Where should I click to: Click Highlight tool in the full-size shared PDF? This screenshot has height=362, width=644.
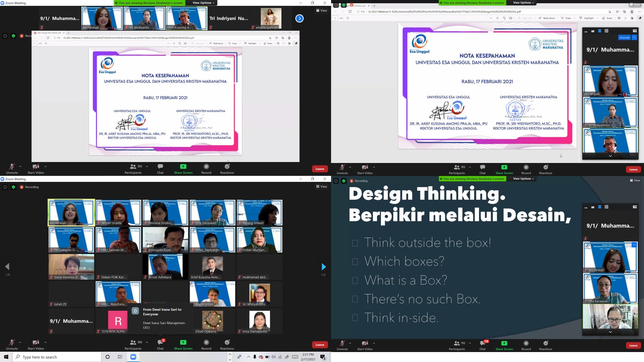point(586,18)
